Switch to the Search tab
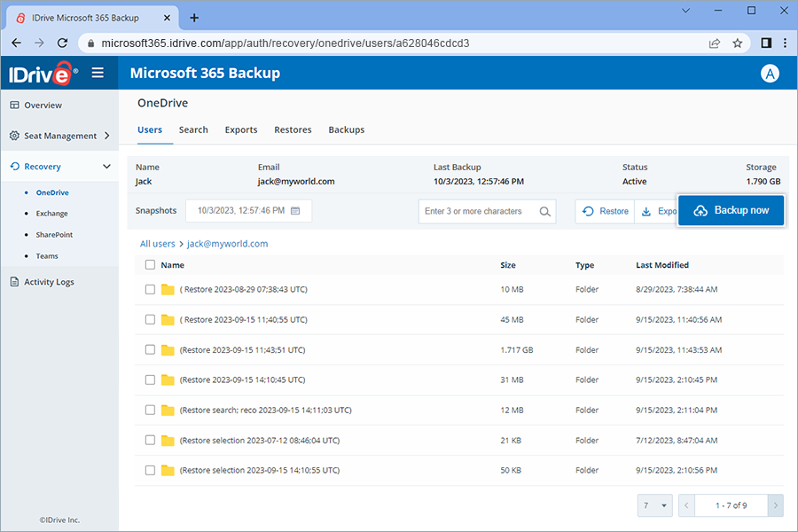Screen dimensions: 798x532 click(x=193, y=129)
